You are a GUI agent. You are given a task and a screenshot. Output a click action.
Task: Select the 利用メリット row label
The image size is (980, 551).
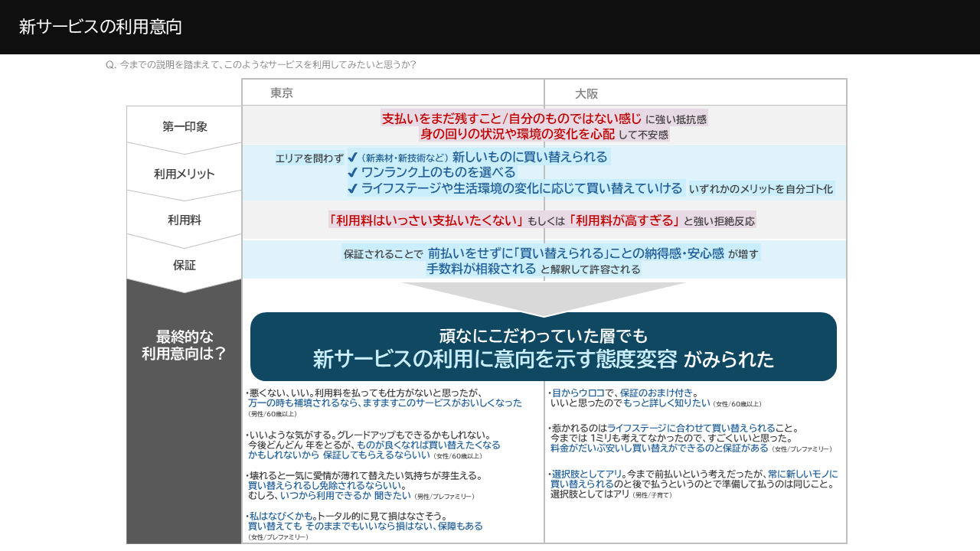coord(185,174)
